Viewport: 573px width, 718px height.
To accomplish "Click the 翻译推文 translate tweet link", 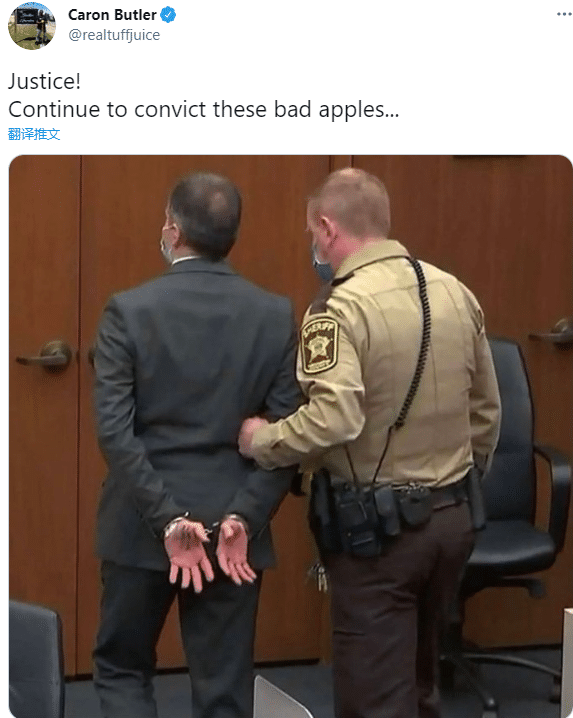I will point(34,134).
